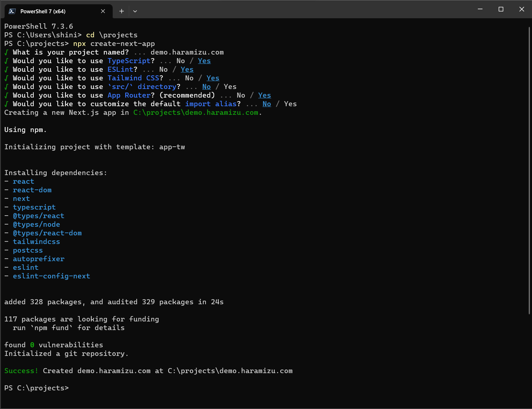Screen dimensions: 532x409
Task: Click the 'next' dependency line
Action: click(x=21, y=199)
